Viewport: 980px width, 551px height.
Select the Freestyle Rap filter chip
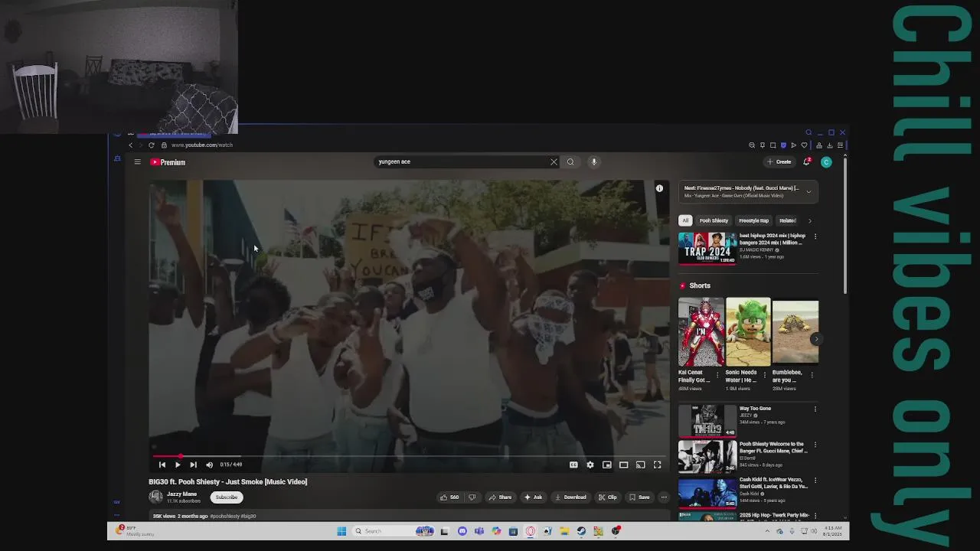point(753,220)
